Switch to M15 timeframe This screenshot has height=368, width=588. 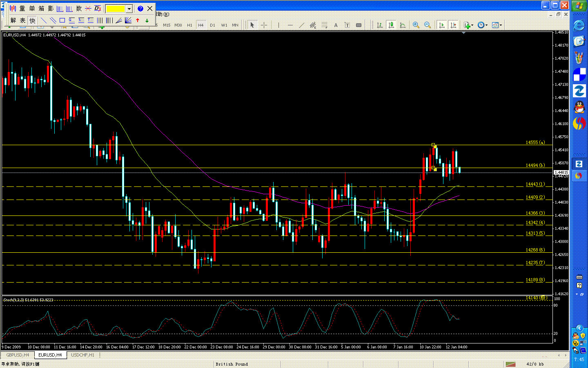[167, 25]
